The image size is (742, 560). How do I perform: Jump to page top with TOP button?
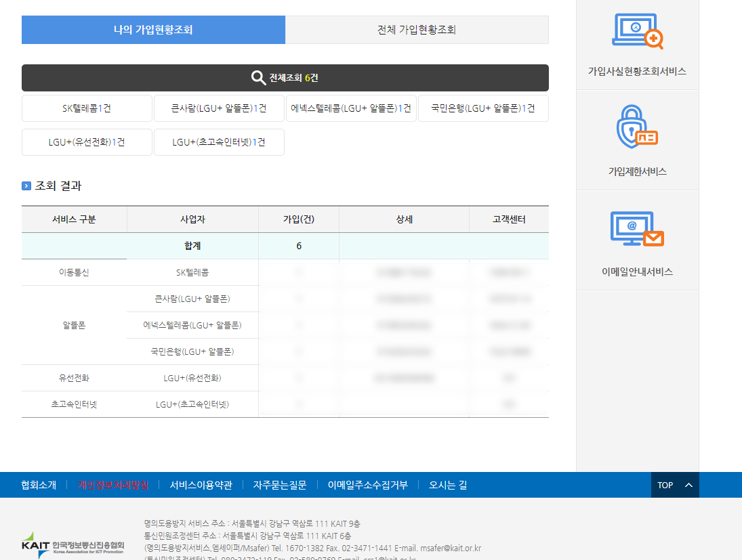(x=676, y=485)
